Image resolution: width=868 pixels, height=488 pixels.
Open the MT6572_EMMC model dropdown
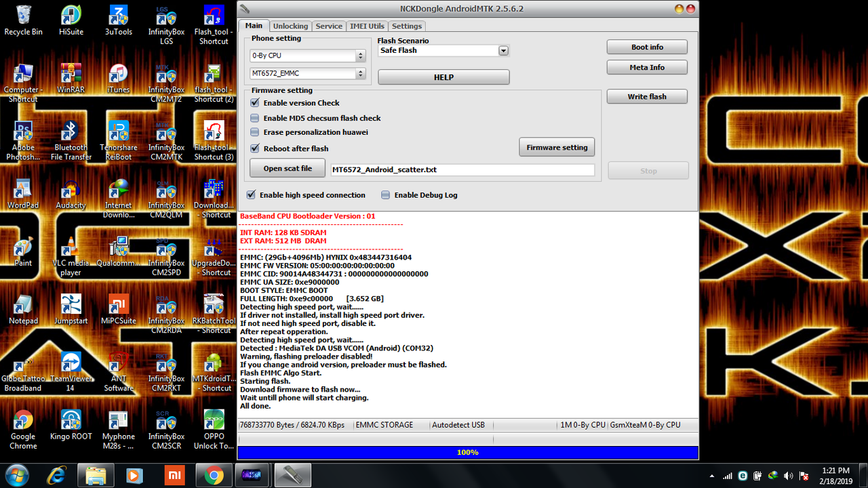pos(308,73)
